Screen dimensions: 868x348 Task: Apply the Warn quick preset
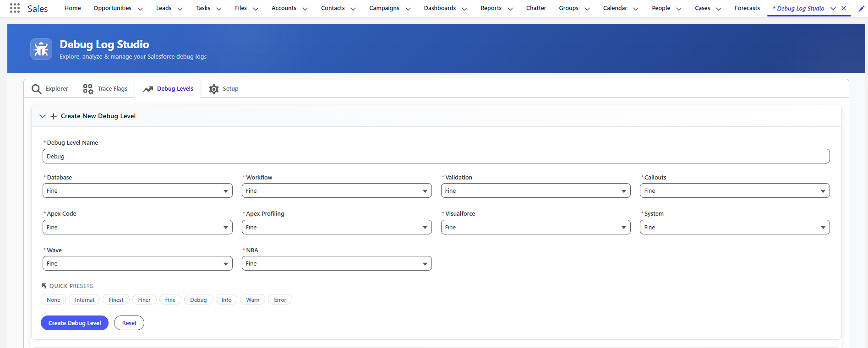click(253, 300)
